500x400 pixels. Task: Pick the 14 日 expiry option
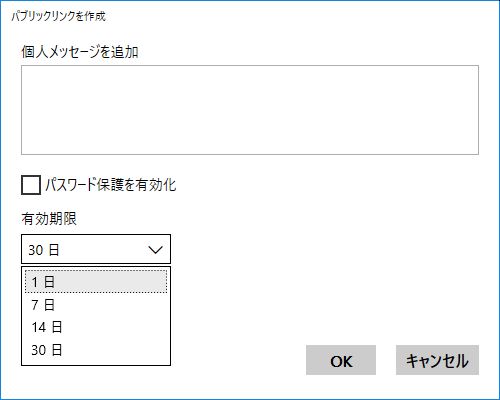tap(96, 327)
